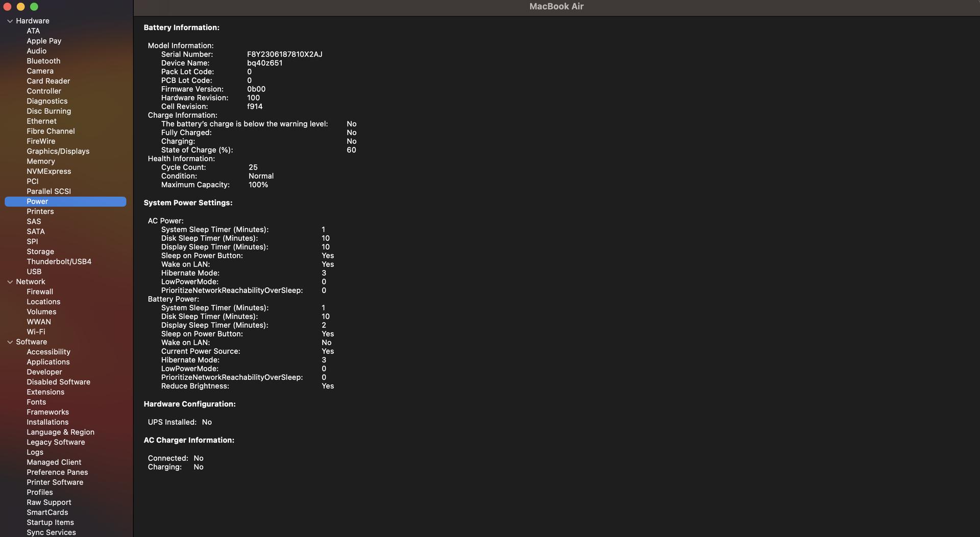
Task: Select Applications in the sidebar
Action: pos(48,362)
